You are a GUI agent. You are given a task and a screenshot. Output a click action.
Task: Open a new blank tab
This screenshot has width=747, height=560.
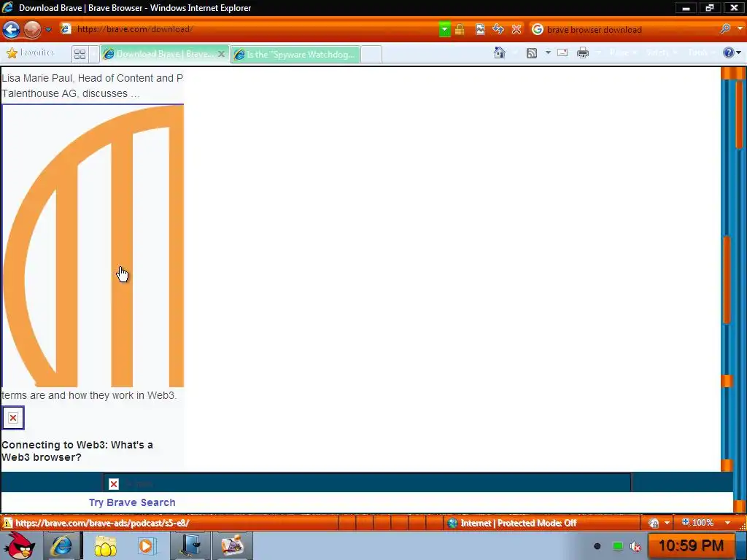tap(371, 54)
